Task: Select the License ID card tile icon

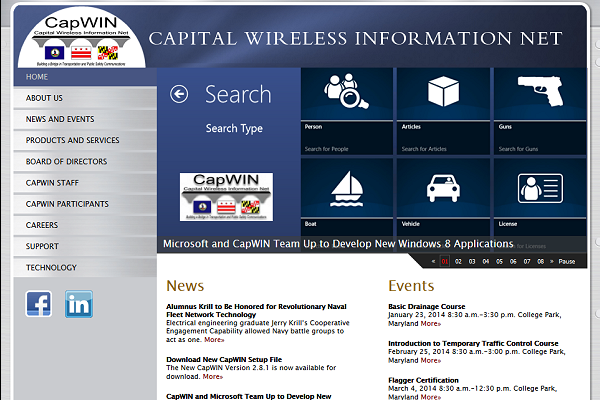Action: coord(540,188)
